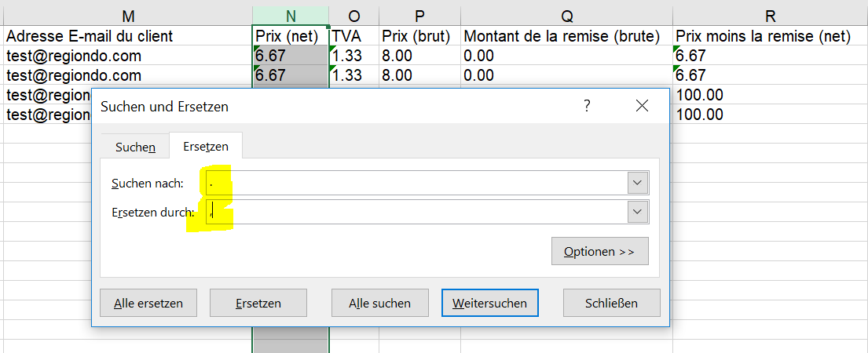The image size is (868, 353).
Task: Expand the Ersetzen durch dropdown arrow
Action: click(x=638, y=212)
